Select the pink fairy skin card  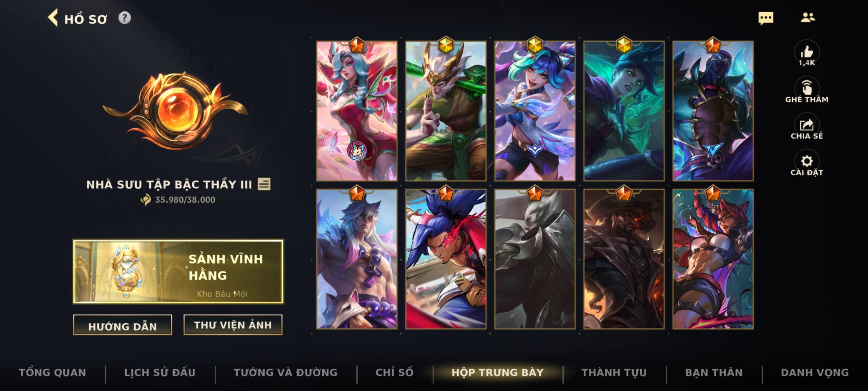coord(357,111)
